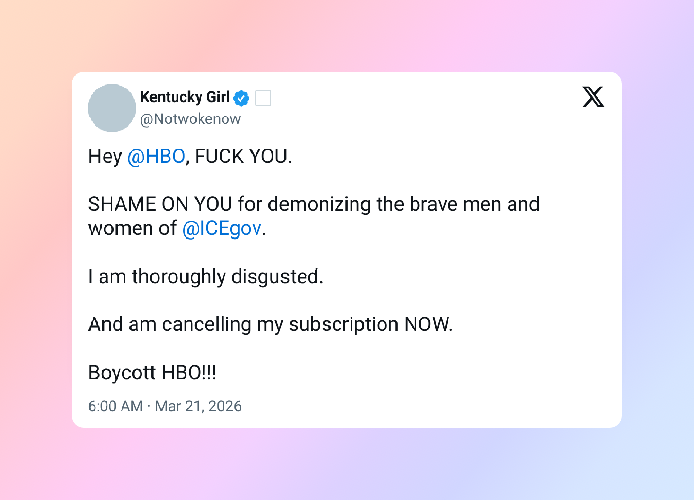Open the Kentucky Girl display name
Screen dimensions: 694x500
(185, 98)
